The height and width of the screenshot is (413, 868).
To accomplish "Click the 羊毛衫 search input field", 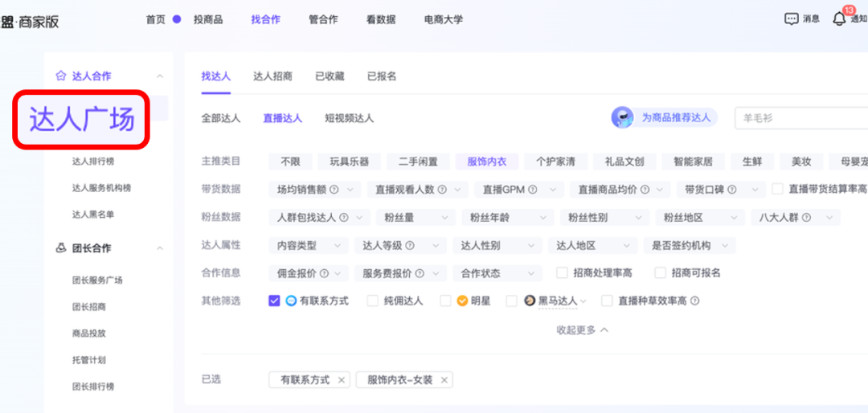I will [x=800, y=118].
